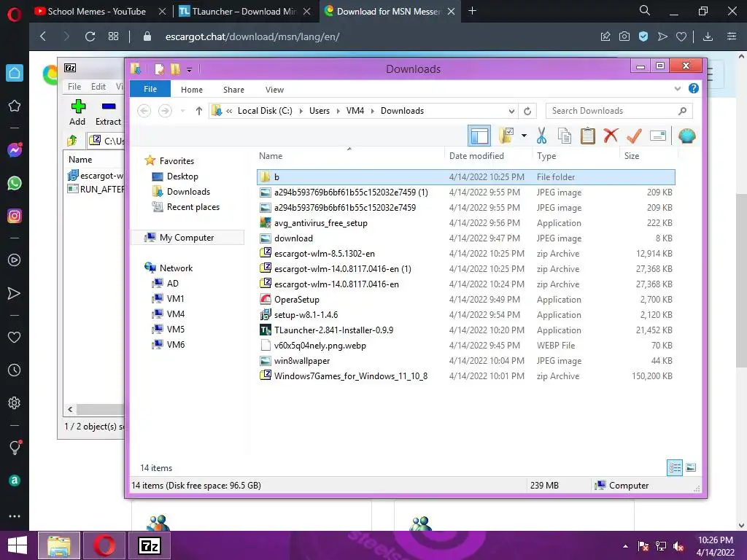Image resolution: width=747 pixels, height=560 pixels.
Task: Click the Windows Start button
Action: click(x=18, y=545)
